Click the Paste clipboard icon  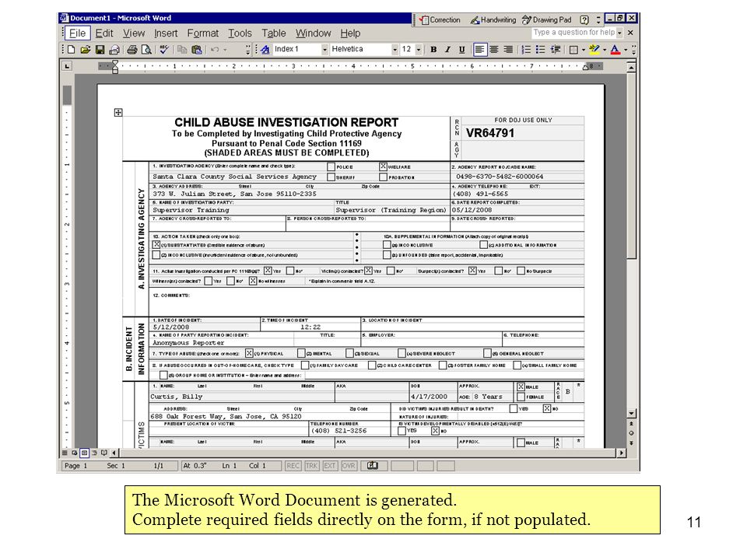point(196,50)
